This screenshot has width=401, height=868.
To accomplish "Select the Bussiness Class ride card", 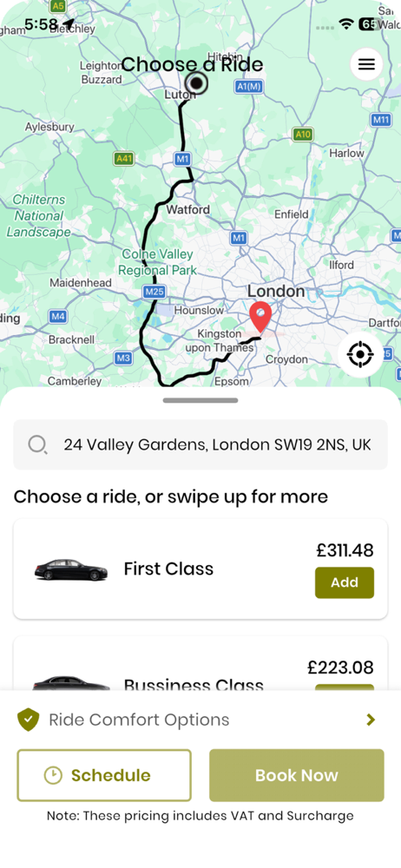I will (200, 663).
